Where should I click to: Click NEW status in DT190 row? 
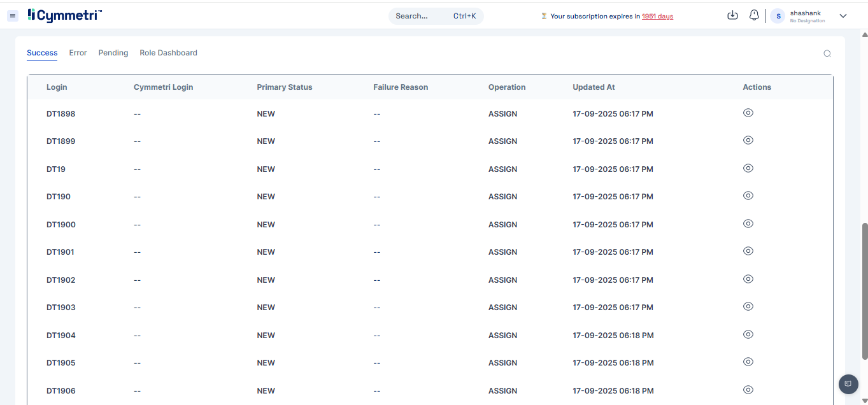point(266,197)
